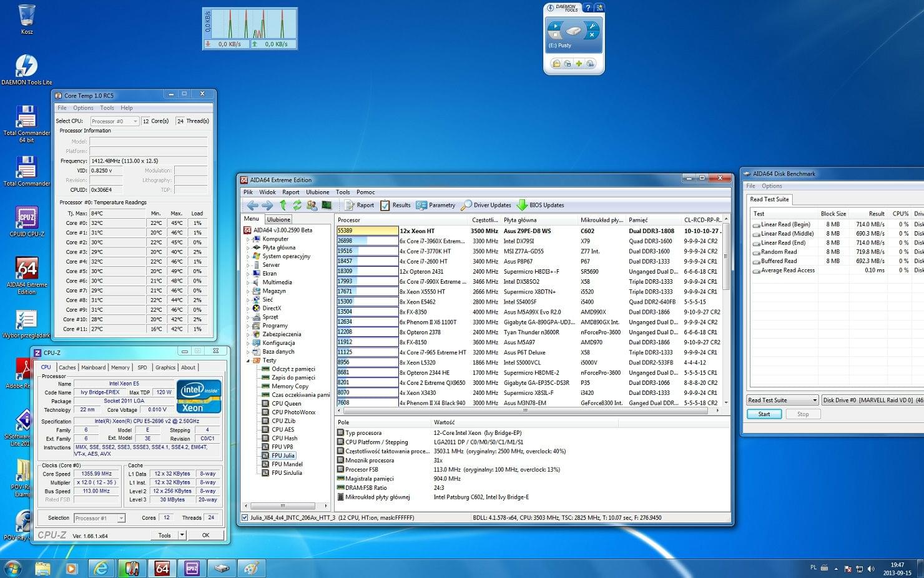Viewport: 924px width, 578px height.
Task: Open Raport in AIDA64 toolbar
Action: tap(359, 205)
